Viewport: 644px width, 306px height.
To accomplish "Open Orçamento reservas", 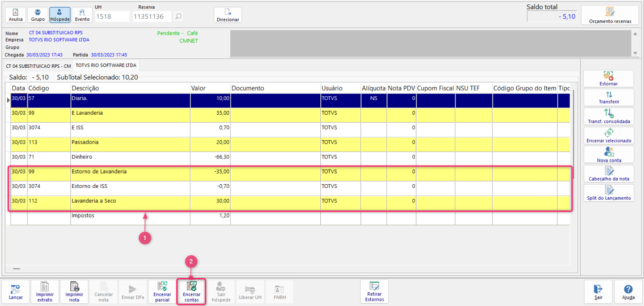I will 610,15.
